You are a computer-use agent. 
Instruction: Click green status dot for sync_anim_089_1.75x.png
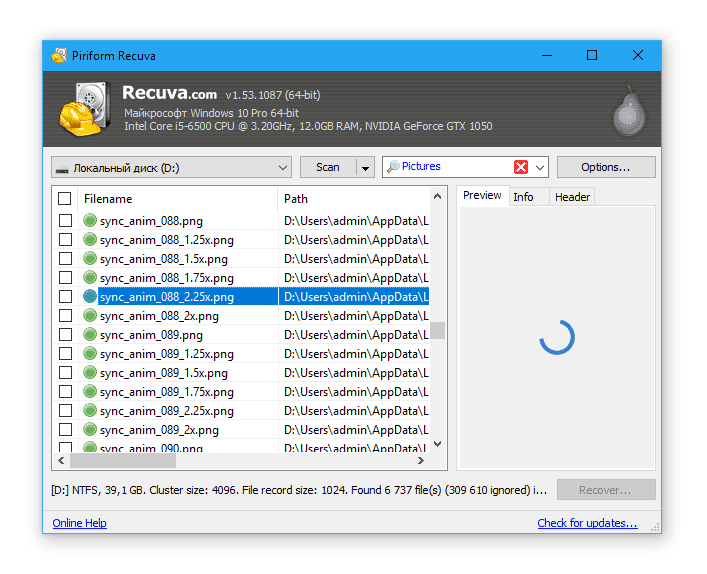point(90,391)
